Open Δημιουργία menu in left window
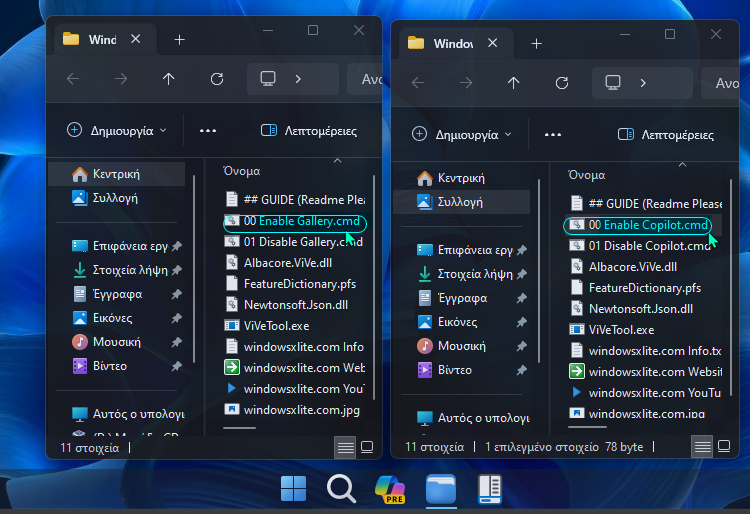Screen dimensions: 750x514 click(117, 131)
